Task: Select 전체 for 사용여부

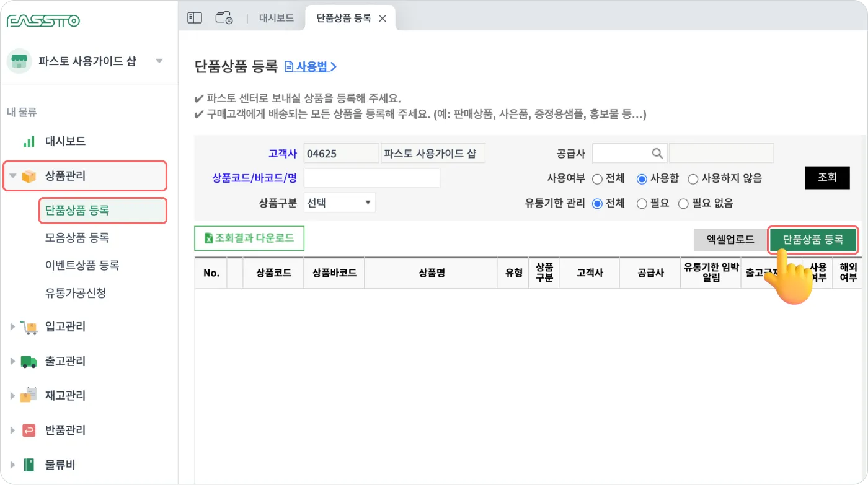Action: click(597, 179)
